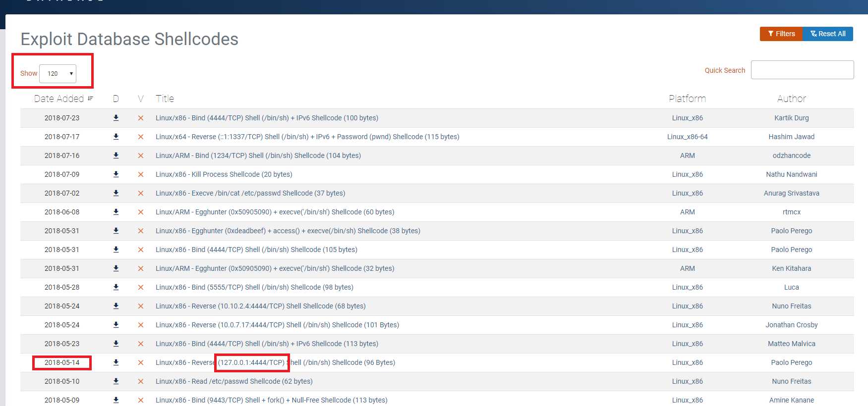Click the Title column header
The height and width of the screenshot is (406, 868).
pos(165,99)
